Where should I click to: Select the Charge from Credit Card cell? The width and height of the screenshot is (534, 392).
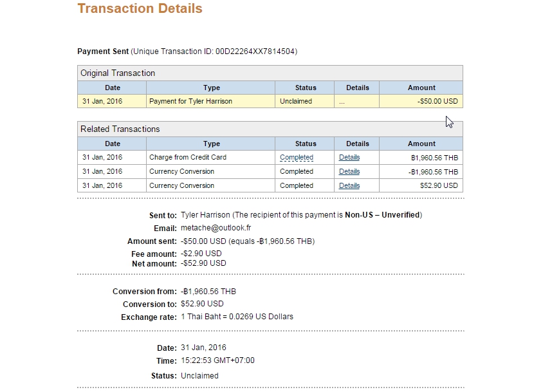[x=188, y=157]
